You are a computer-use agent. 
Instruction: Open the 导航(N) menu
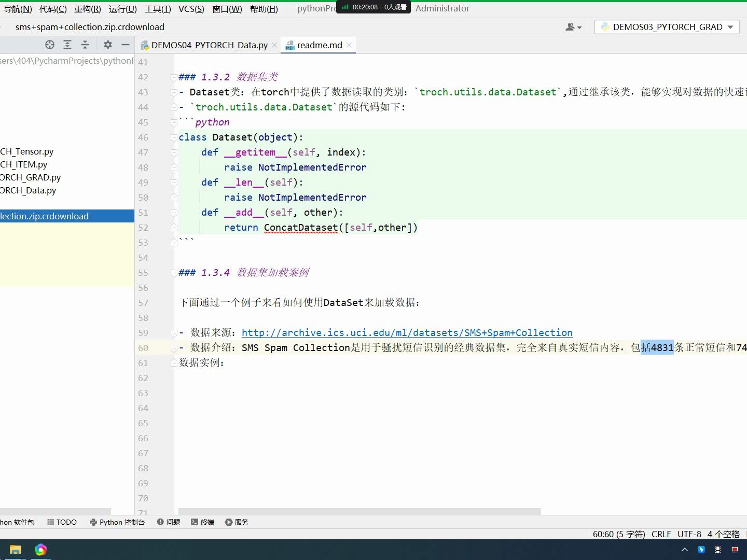(18, 9)
